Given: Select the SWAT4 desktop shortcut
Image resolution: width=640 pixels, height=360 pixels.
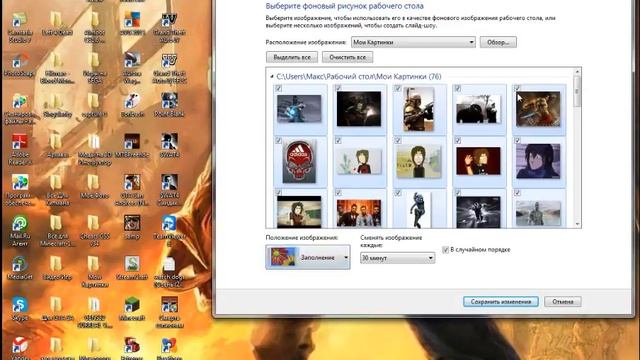Looking at the screenshot, I should (169, 146).
